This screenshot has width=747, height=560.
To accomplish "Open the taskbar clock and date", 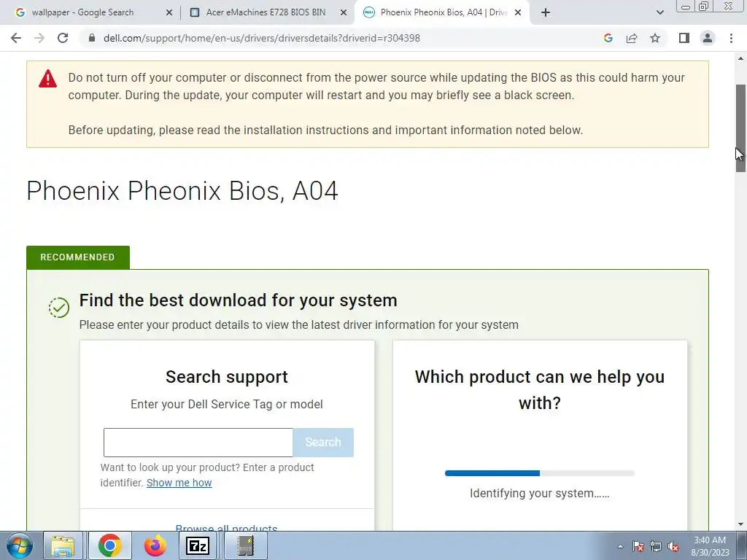I will click(x=711, y=546).
